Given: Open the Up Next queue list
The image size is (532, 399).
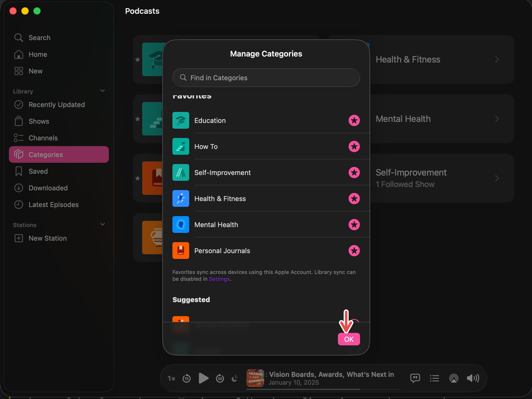Looking at the screenshot, I should (434, 378).
